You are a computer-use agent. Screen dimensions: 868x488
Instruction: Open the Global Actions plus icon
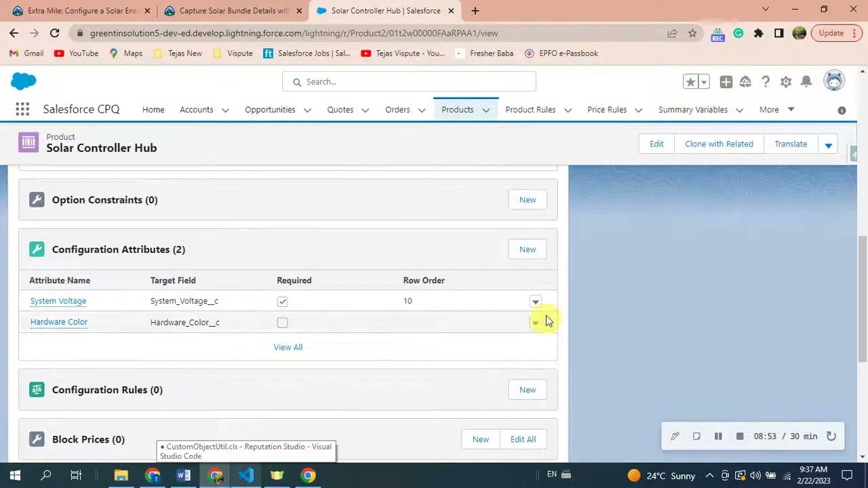tap(726, 82)
